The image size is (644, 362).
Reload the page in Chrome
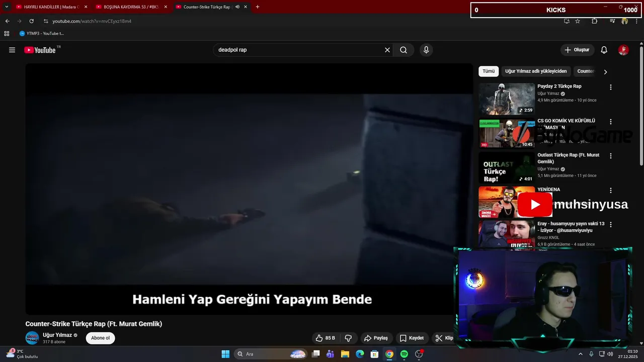31,21
